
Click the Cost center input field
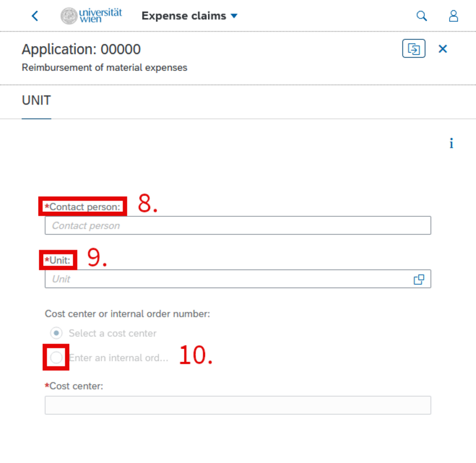point(238,405)
